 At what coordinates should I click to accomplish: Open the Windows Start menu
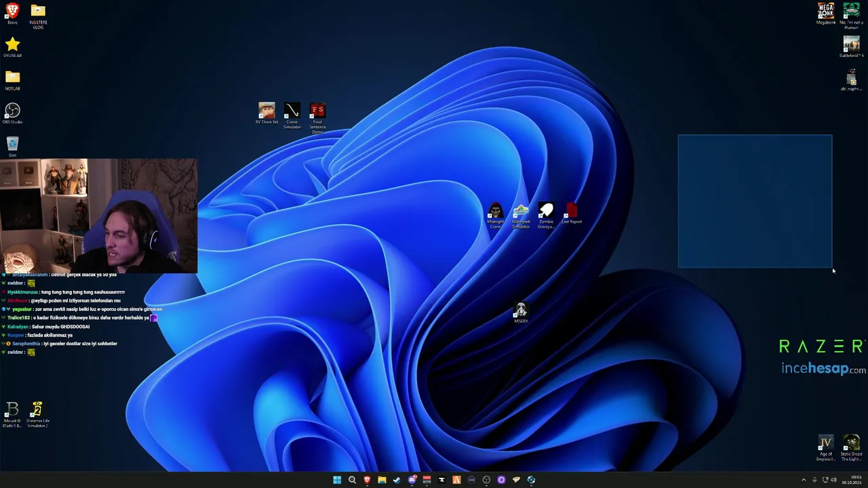click(337, 480)
